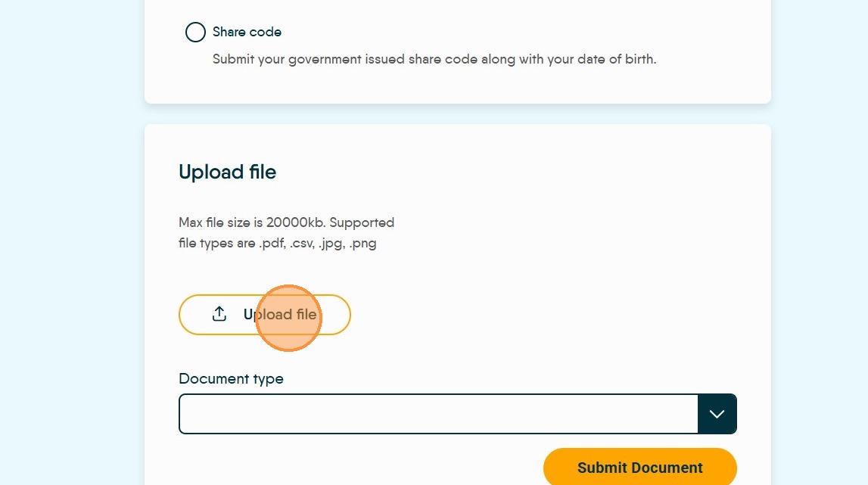This screenshot has width=868, height=485.
Task: Click the Document type field label
Action: click(x=231, y=378)
